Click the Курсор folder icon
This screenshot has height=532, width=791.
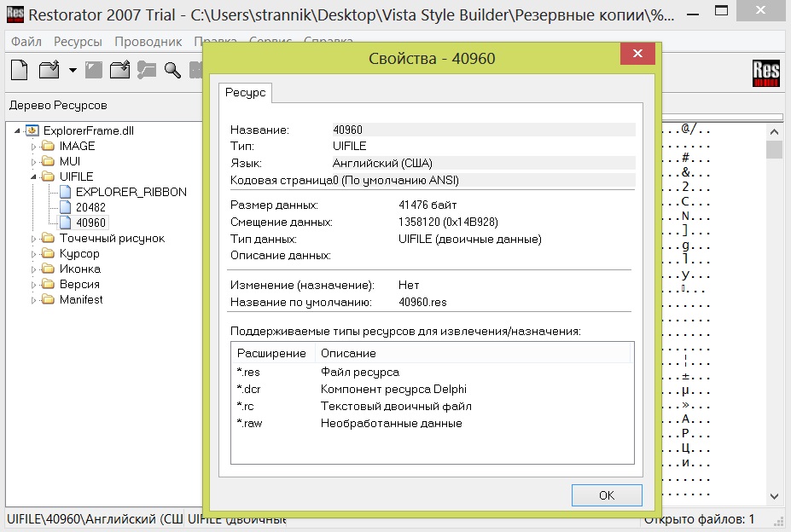tap(48, 254)
